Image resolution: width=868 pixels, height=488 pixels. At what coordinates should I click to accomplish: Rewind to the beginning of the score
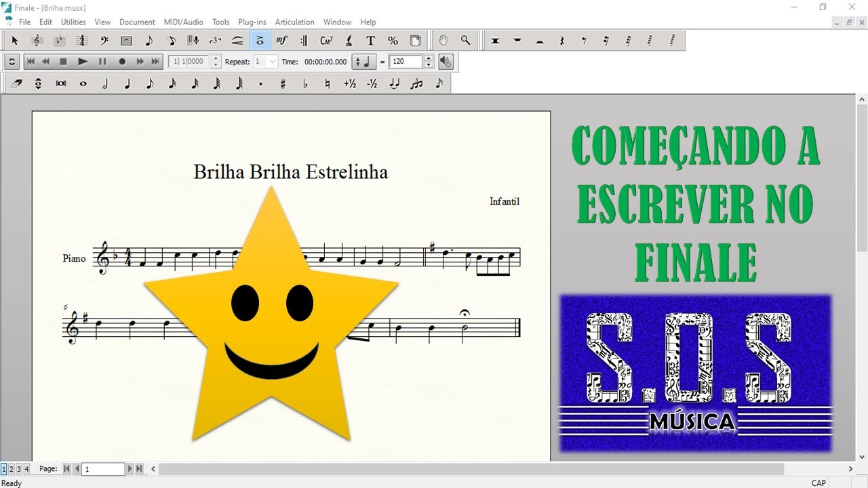(31, 62)
